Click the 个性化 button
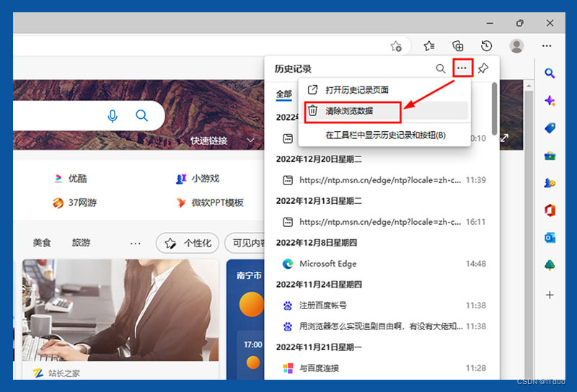The height and width of the screenshot is (392, 577). coord(188,243)
